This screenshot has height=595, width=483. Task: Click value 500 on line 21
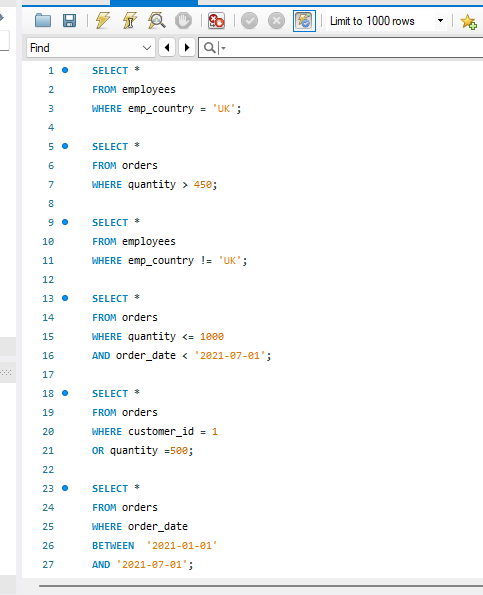(179, 450)
